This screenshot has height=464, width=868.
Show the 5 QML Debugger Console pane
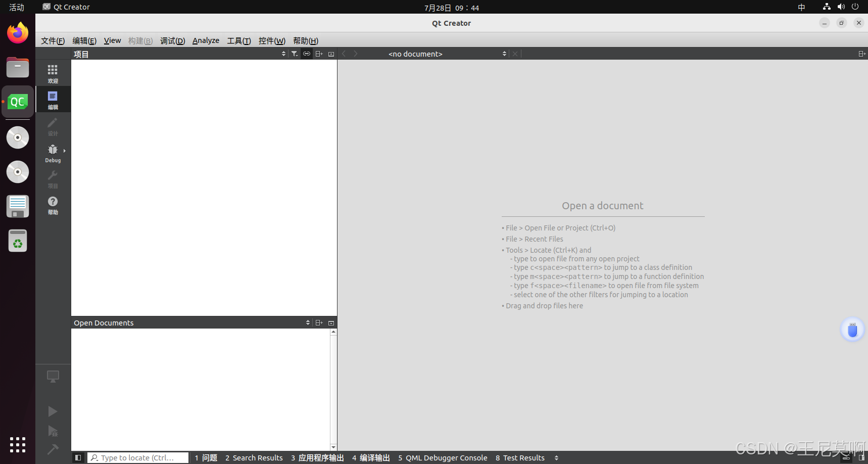click(x=443, y=457)
